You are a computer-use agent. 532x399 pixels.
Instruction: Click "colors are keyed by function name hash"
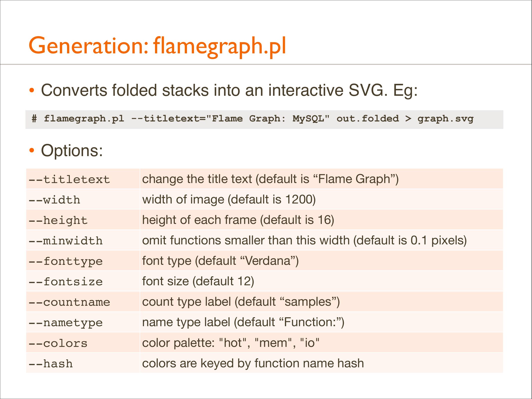253,363
